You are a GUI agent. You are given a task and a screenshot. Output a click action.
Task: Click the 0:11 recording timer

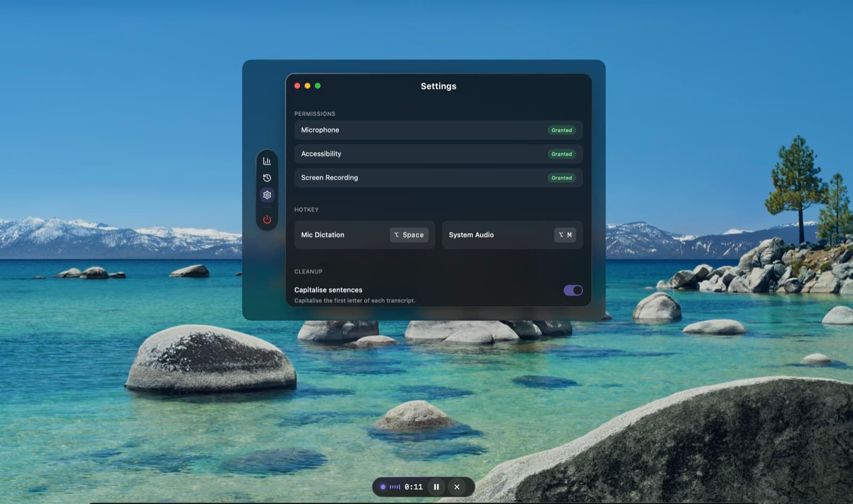point(413,487)
